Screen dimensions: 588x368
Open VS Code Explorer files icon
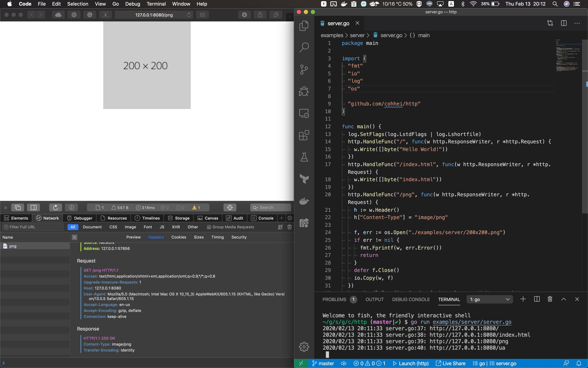pyautogui.click(x=304, y=26)
